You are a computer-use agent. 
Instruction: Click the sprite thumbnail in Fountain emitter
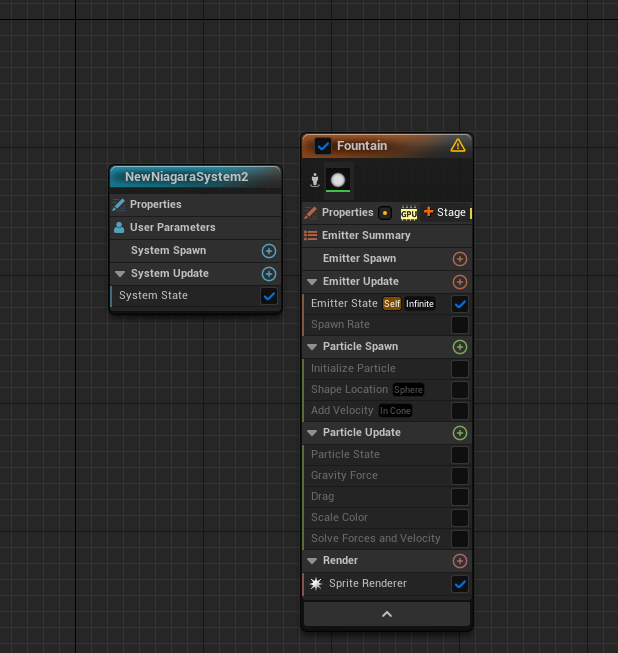click(x=338, y=180)
